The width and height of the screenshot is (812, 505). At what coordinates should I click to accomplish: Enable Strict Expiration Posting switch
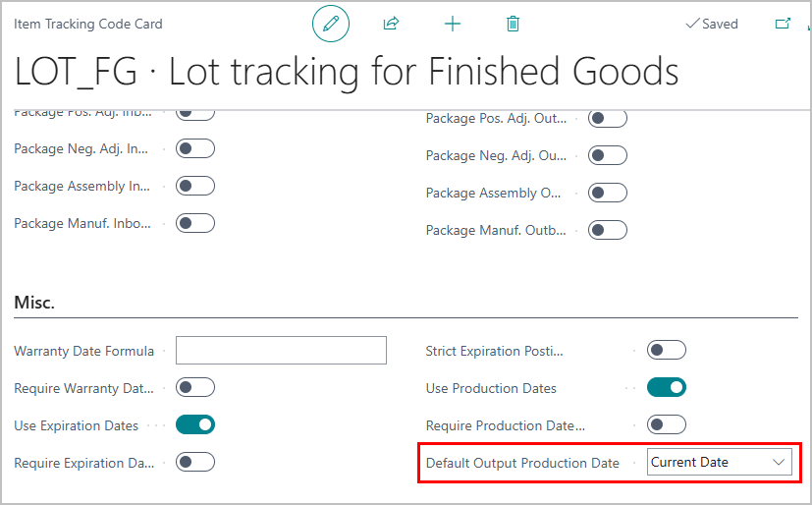coord(667,350)
